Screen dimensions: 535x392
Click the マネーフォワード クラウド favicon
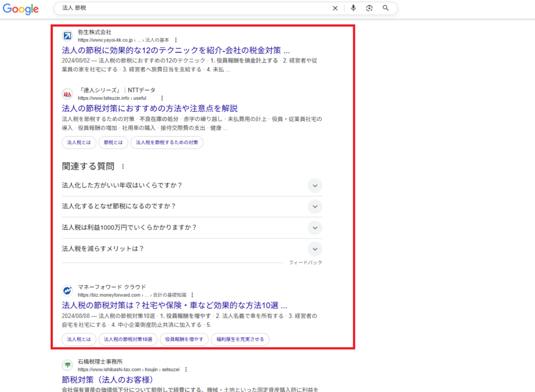click(67, 291)
